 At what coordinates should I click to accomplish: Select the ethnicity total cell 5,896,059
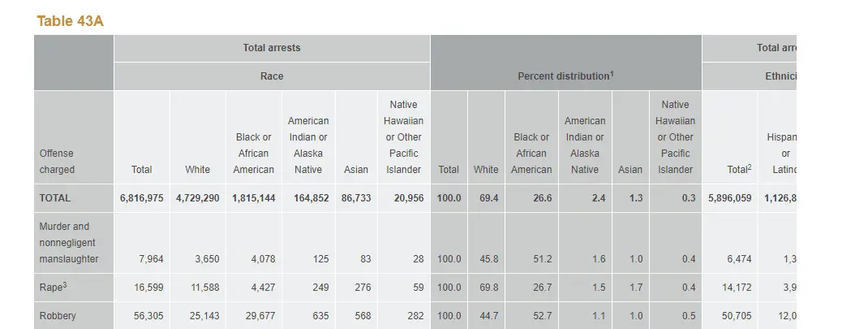coord(729,198)
